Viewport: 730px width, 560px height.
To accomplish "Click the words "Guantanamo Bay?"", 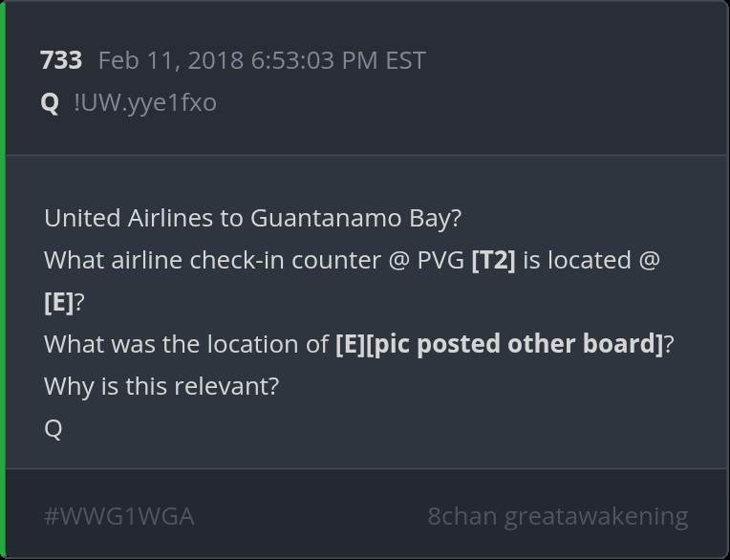I will point(355,218).
